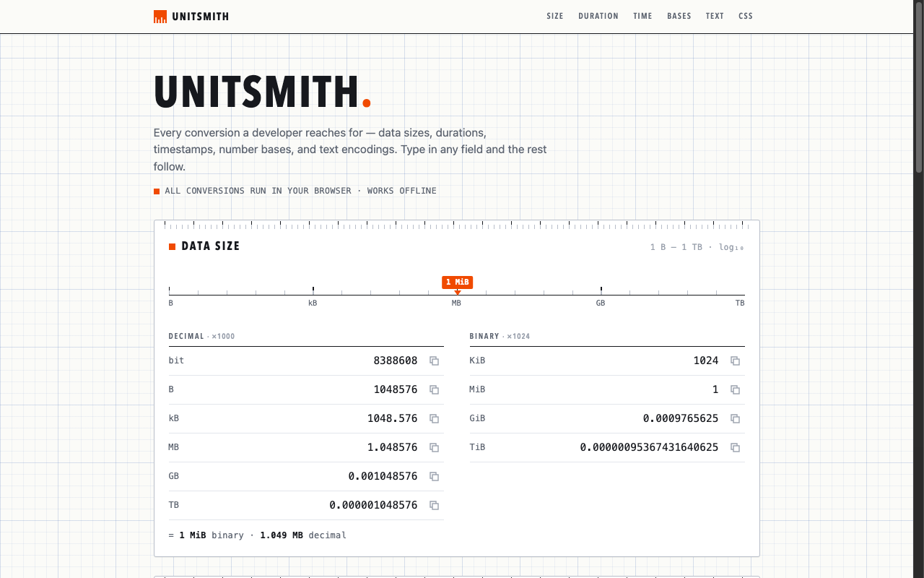Copy the TB value 0.000001048576
Image resolution: width=924 pixels, height=578 pixels.
[434, 505]
